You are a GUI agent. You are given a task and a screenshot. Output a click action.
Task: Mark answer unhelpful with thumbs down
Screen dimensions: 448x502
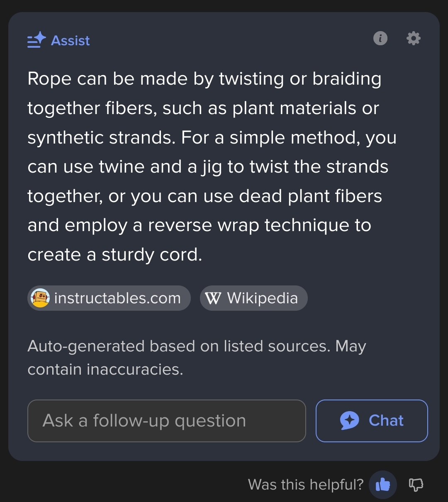point(416,484)
